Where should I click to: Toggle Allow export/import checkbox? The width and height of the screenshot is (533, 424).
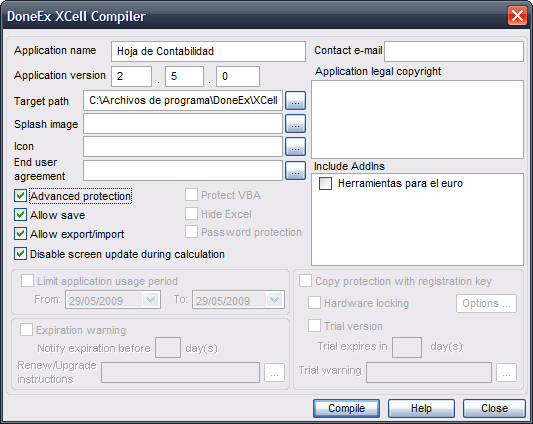(x=20, y=234)
